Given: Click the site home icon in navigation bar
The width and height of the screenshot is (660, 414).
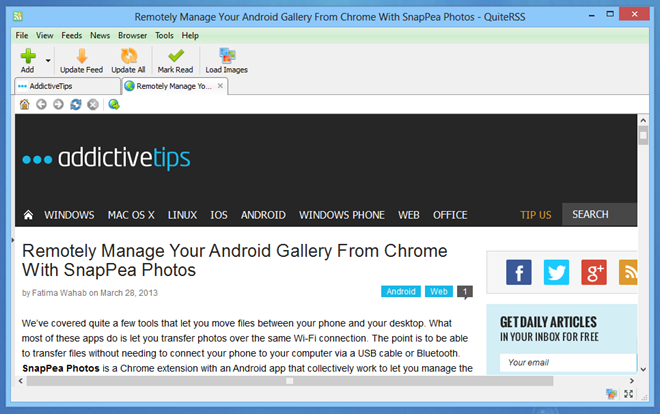Looking at the screenshot, I should tap(28, 215).
